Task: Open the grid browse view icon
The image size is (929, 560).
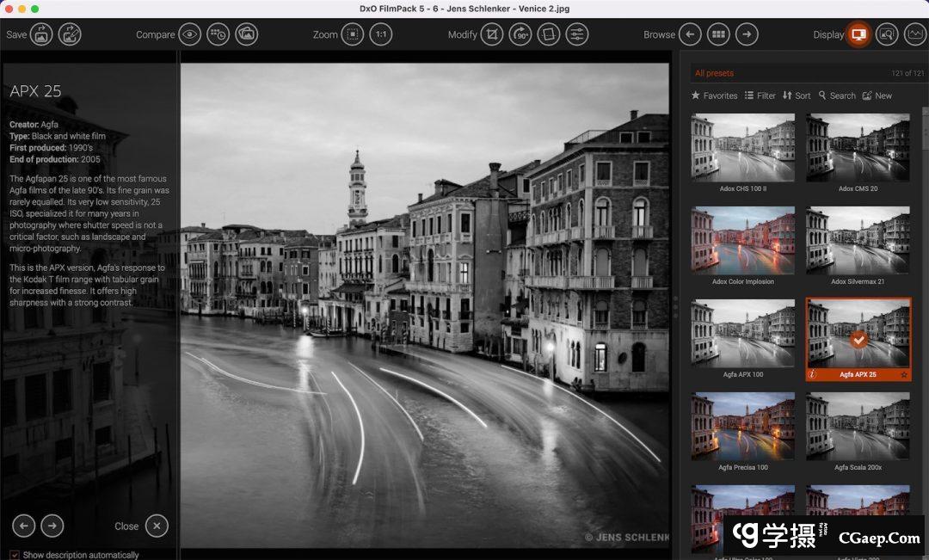Action: click(717, 34)
